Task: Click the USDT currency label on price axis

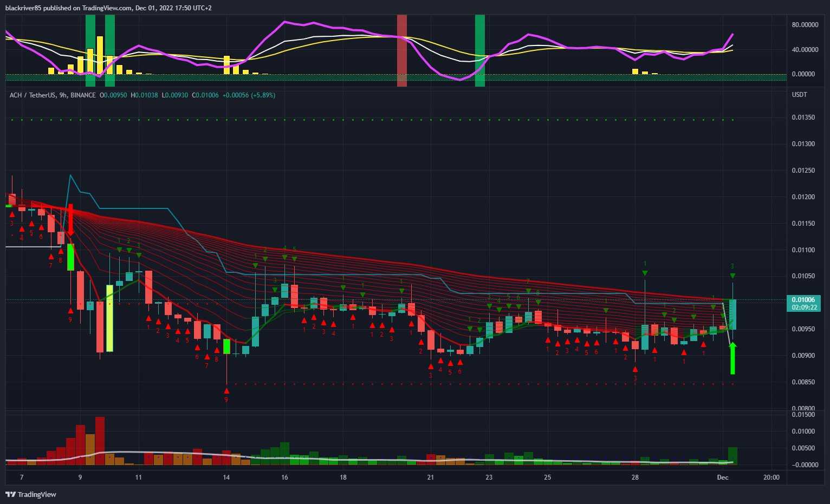Action: click(x=800, y=95)
